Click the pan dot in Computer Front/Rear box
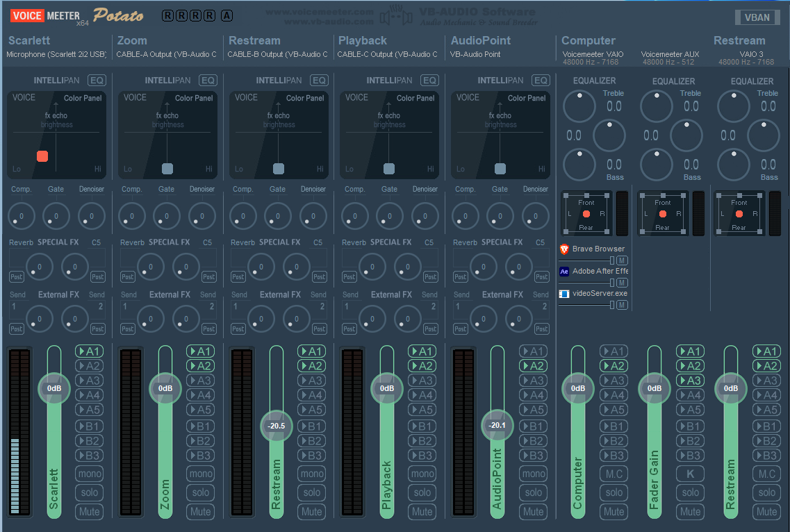Screen dimensions: 790x532 [x=586, y=214]
